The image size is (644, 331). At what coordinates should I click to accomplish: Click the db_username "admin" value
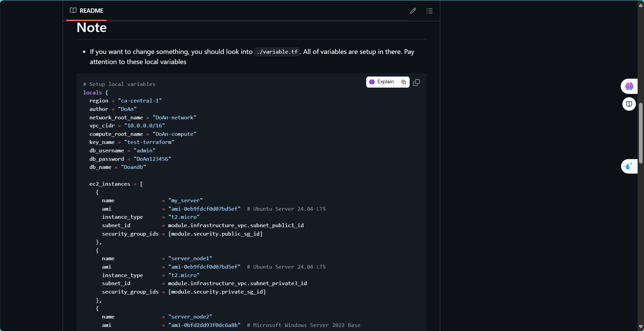(145, 150)
